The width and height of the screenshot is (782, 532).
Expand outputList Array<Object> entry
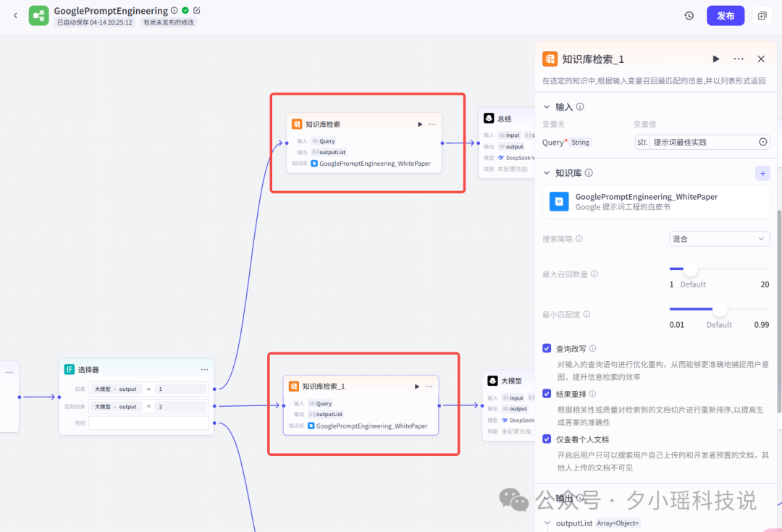pyautogui.click(x=547, y=523)
